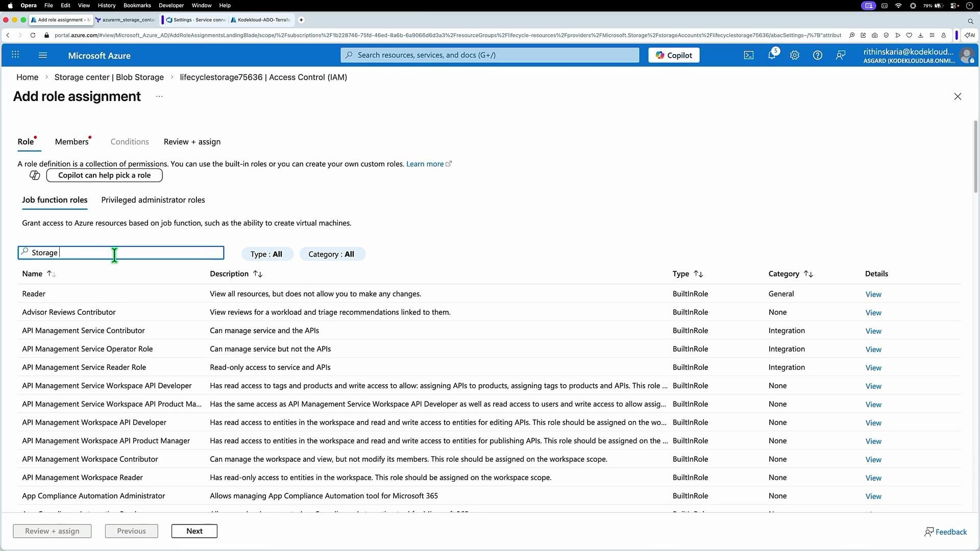Open Azure notifications bell icon
The image size is (980, 551).
pyautogui.click(x=772, y=55)
